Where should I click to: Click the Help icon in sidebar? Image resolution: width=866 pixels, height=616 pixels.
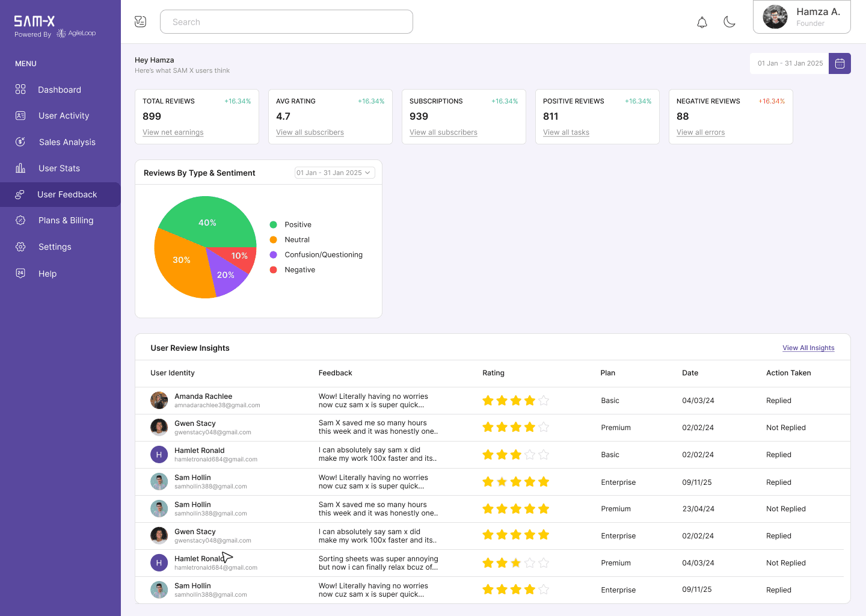pos(20,273)
